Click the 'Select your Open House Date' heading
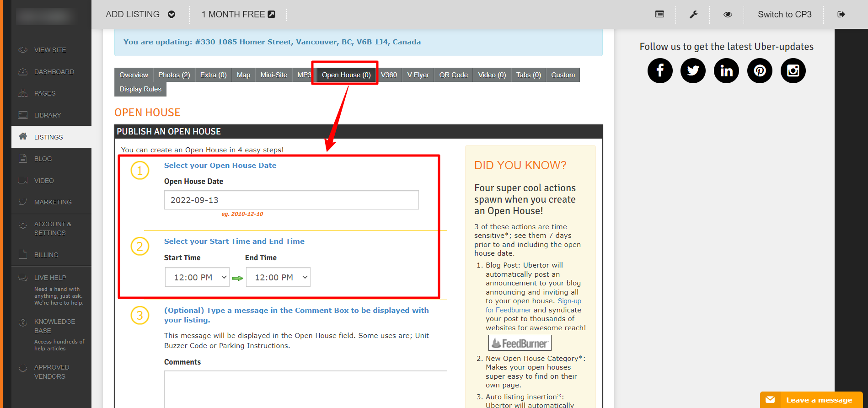The image size is (868, 408). tap(220, 166)
